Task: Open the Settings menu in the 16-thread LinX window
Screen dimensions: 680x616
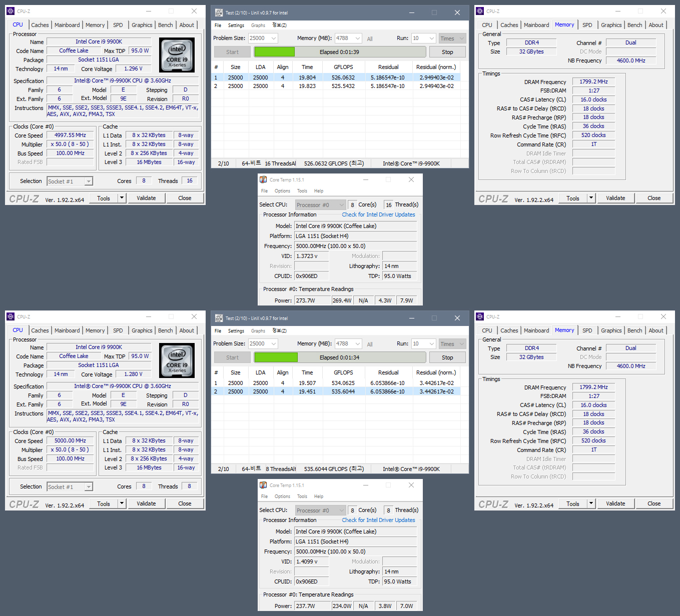Action: [x=236, y=25]
